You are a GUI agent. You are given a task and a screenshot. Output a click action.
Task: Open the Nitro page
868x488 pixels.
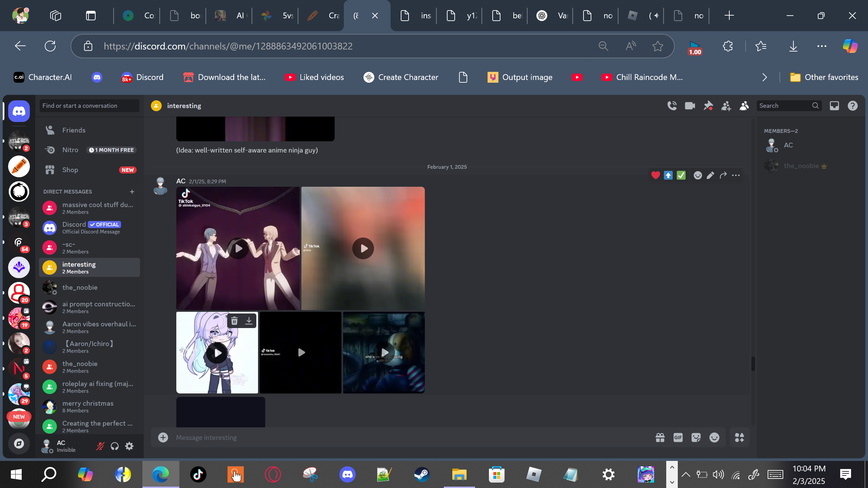click(90, 150)
